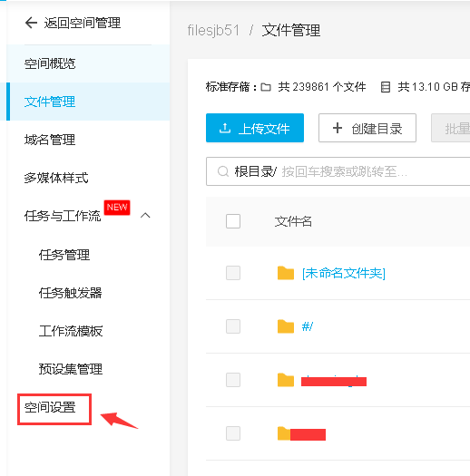470x476 pixels.
Task: Click the 根目录 search input field
Action: (338, 171)
